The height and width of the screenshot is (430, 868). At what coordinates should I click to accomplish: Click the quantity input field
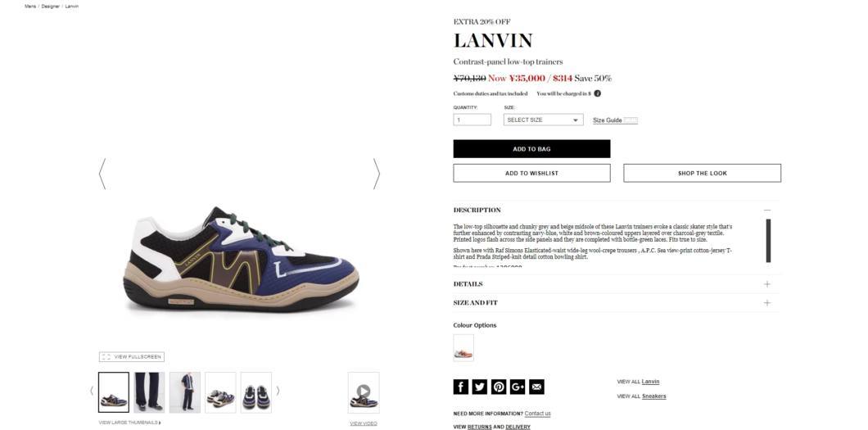tap(472, 120)
